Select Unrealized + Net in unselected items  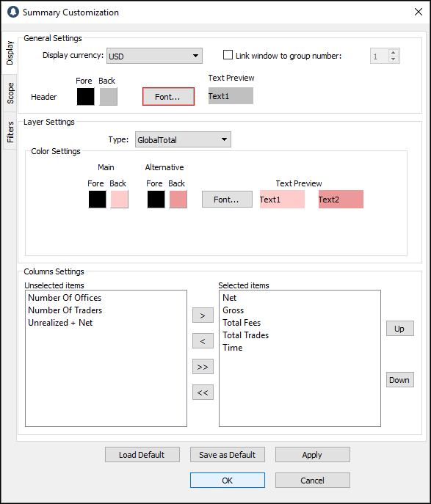point(60,323)
